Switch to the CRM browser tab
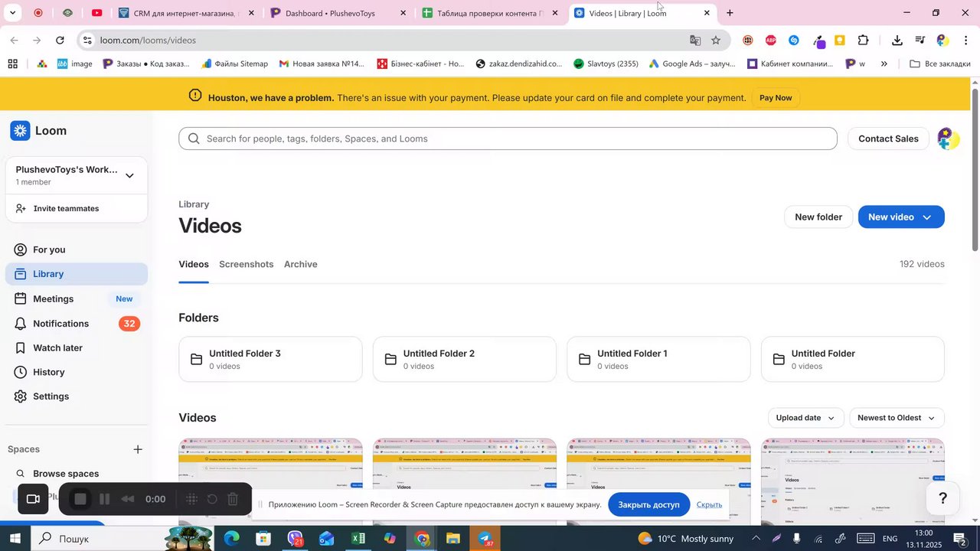The image size is (980, 551). click(x=186, y=13)
